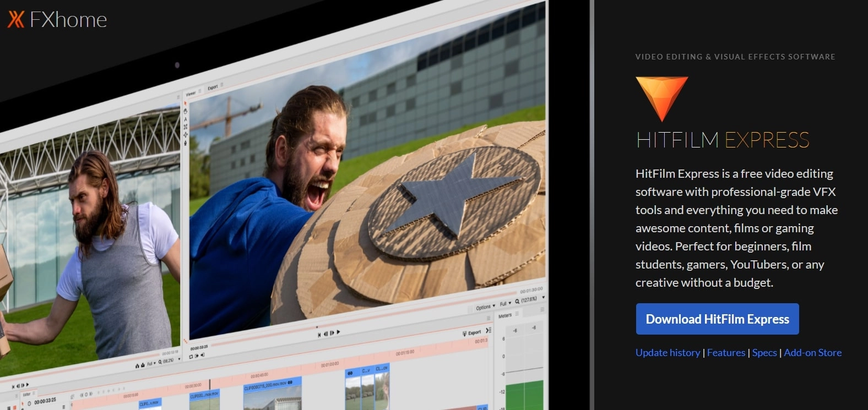This screenshot has height=410, width=868.
Task: Play the left Trimmer preview
Action: 28,385
